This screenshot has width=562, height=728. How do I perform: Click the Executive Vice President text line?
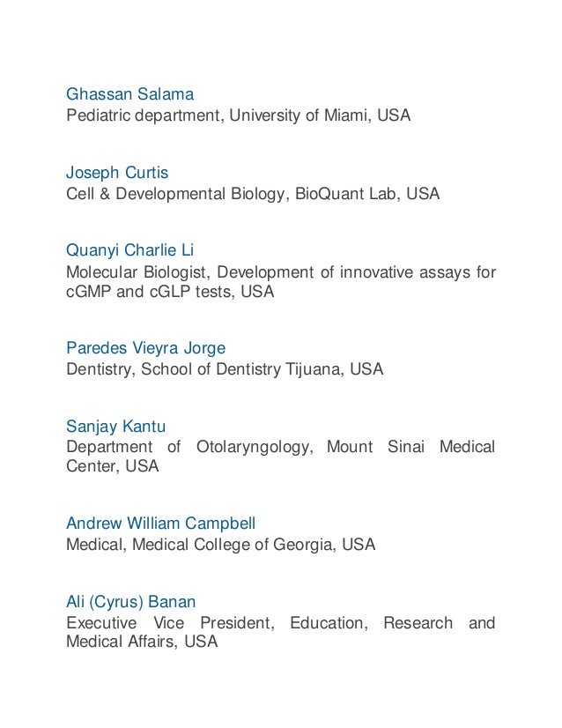point(281,623)
